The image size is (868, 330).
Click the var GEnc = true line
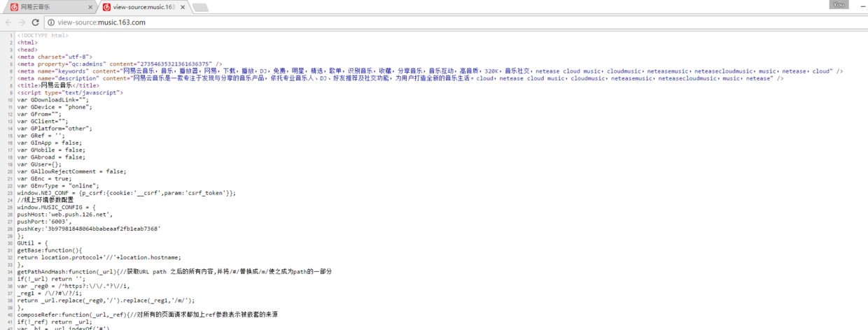pyautogui.click(x=46, y=178)
